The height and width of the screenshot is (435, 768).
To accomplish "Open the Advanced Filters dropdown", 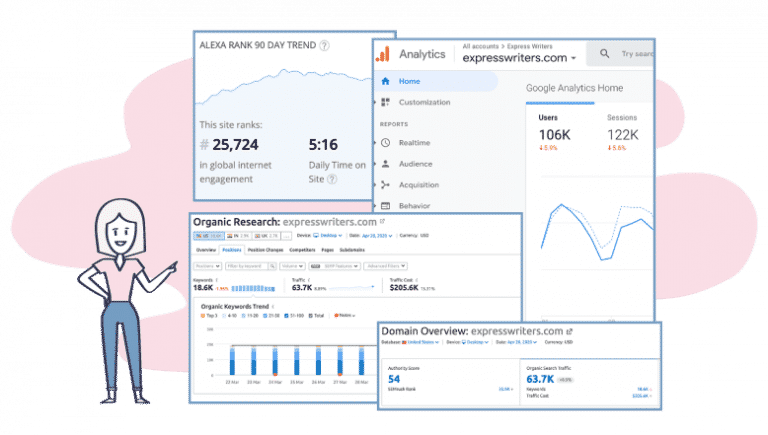I will 385,266.
